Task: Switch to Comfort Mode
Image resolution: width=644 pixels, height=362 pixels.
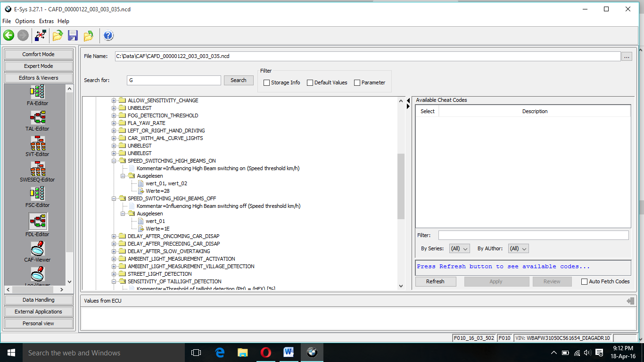Action: pos(39,54)
